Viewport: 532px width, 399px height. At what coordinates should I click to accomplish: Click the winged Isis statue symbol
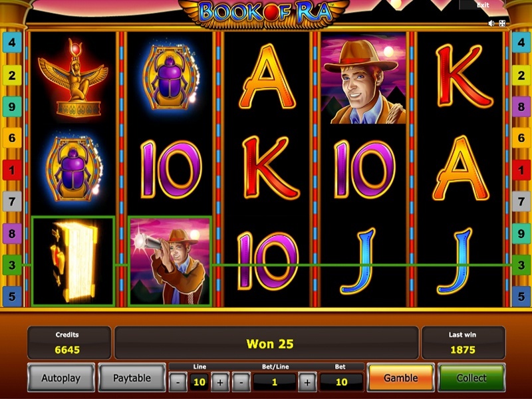(x=73, y=78)
